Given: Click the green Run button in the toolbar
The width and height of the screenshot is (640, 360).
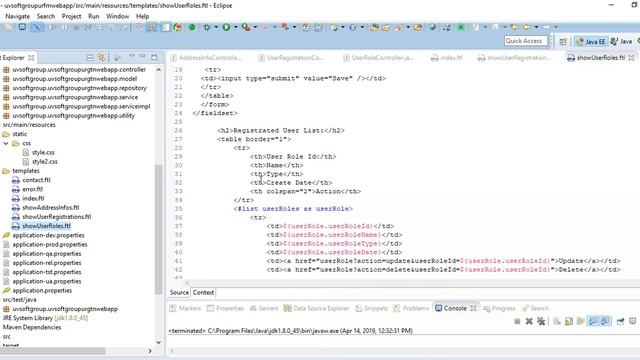Looking at the screenshot, I should pos(226,27).
